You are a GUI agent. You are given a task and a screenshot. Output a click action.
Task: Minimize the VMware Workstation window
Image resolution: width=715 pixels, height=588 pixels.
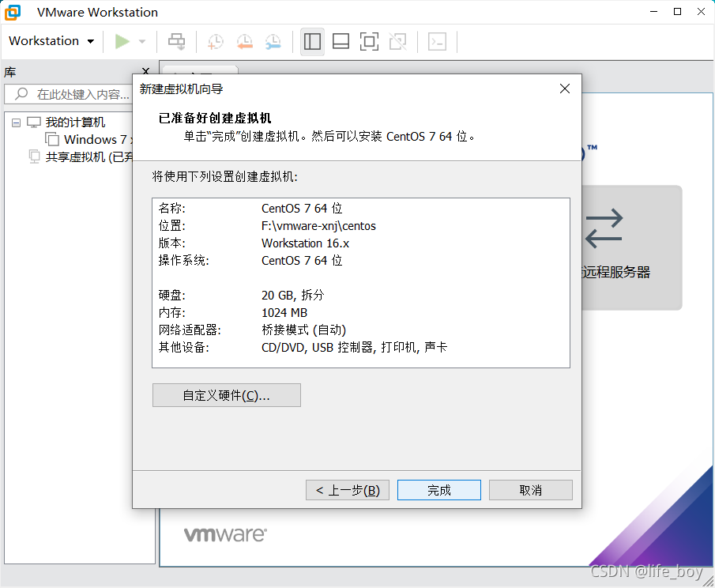pyautogui.click(x=653, y=12)
